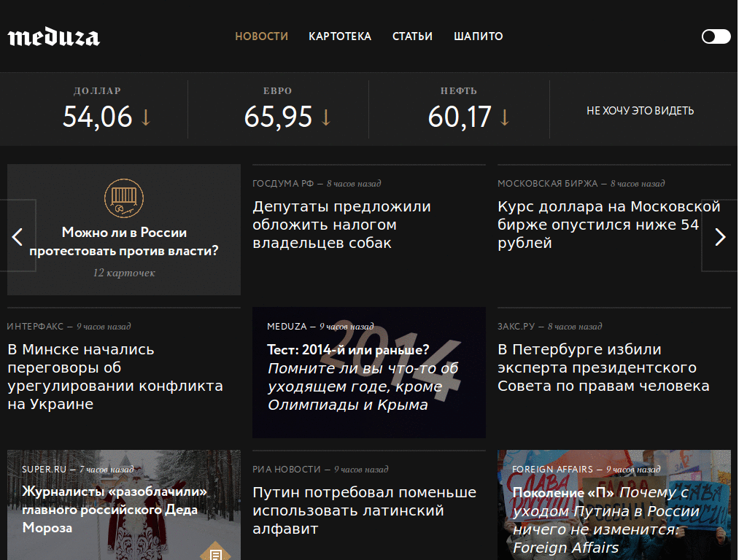Click the Московская биржа source label

[x=547, y=183]
